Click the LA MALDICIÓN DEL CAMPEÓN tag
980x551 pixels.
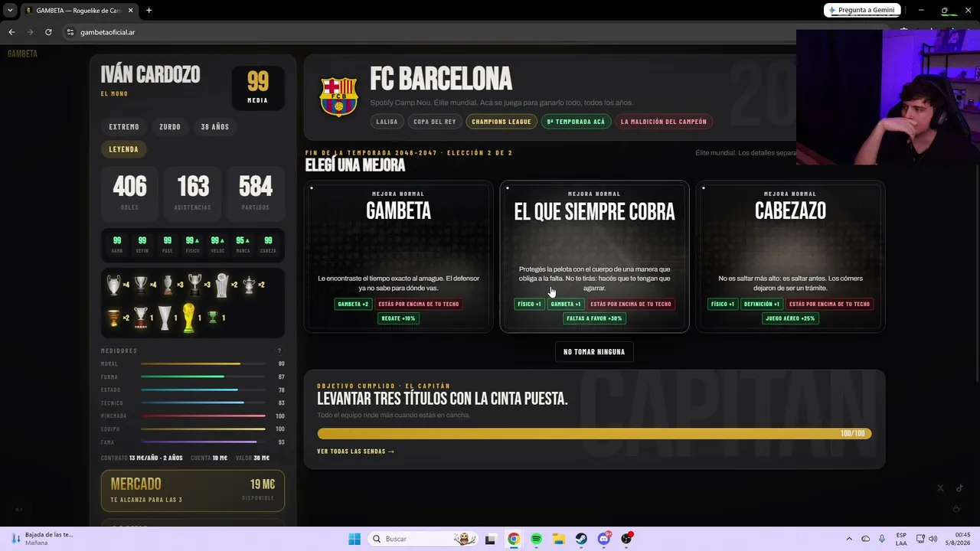click(664, 122)
